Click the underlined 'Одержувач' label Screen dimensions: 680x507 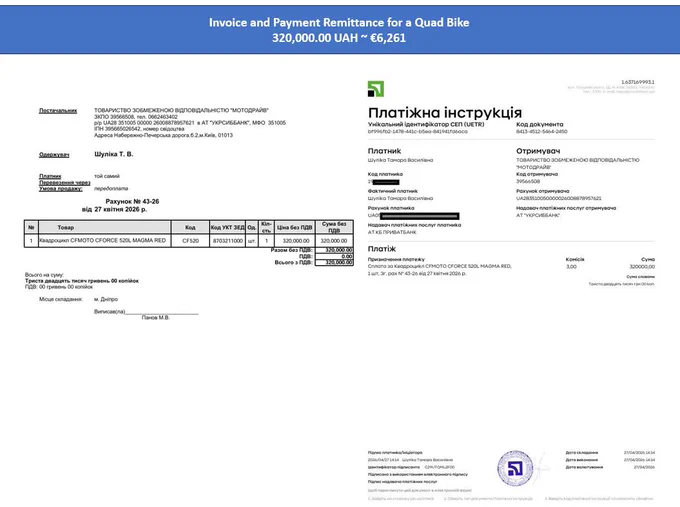tap(54, 154)
